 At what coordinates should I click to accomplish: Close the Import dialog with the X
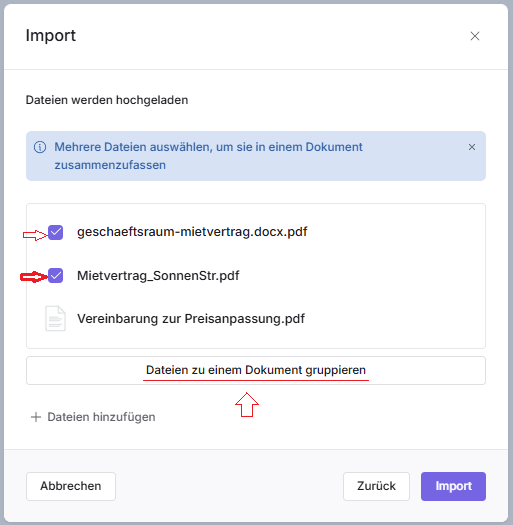click(474, 36)
